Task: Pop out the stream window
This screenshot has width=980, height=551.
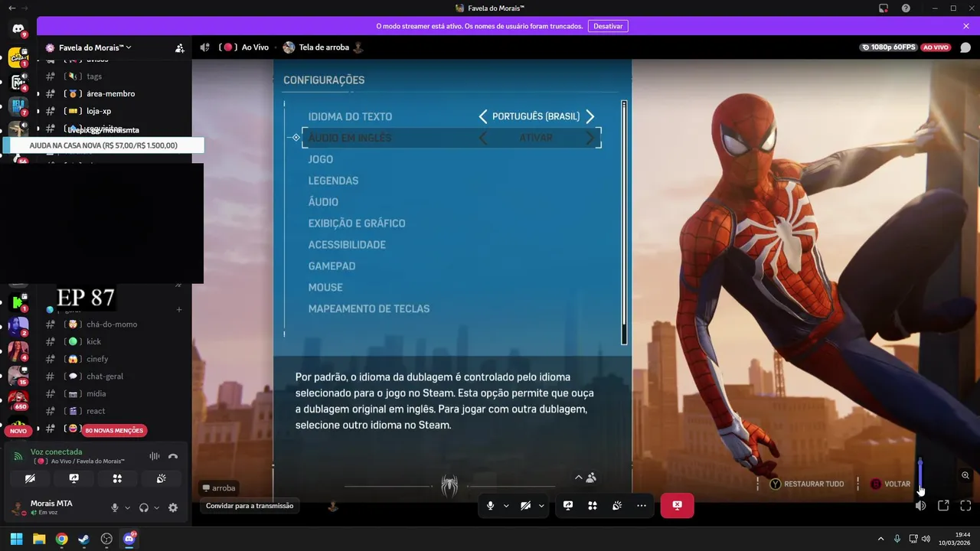Action: (943, 505)
